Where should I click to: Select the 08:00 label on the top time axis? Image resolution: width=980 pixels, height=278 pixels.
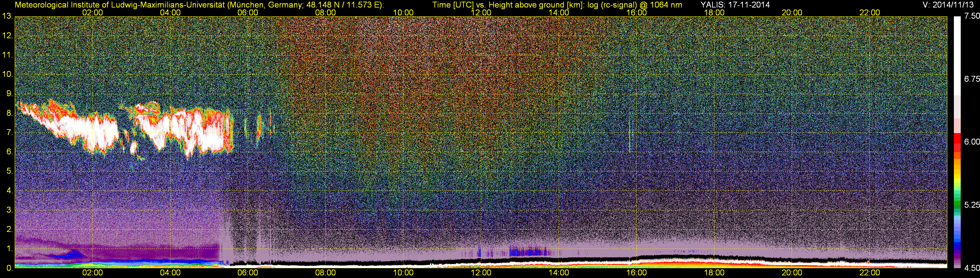tap(326, 12)
